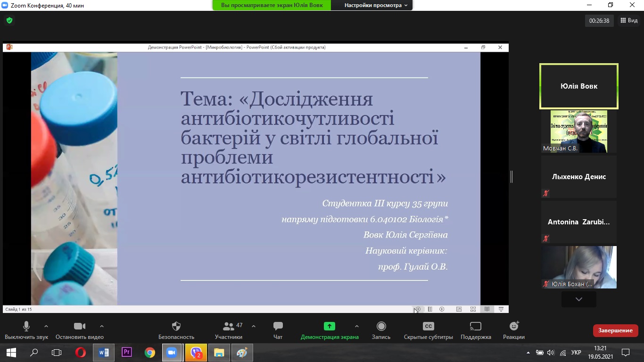
Task: Open the Chat (Чат) panel
Action: click(x=278, y=326)
